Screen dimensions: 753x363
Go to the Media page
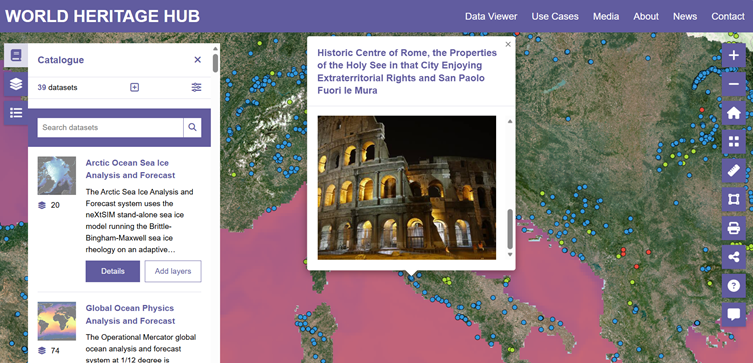click(606, 16)
